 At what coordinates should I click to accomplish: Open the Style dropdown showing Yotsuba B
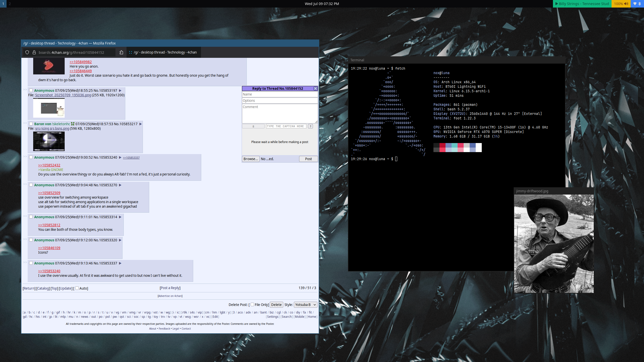[x=305, y=305]
